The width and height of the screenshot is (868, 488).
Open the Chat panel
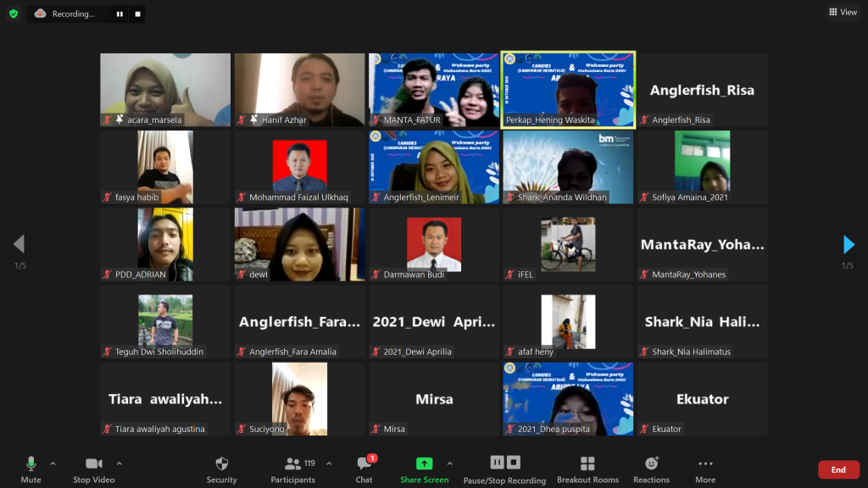pyautogui.click(x=364, y=464)
